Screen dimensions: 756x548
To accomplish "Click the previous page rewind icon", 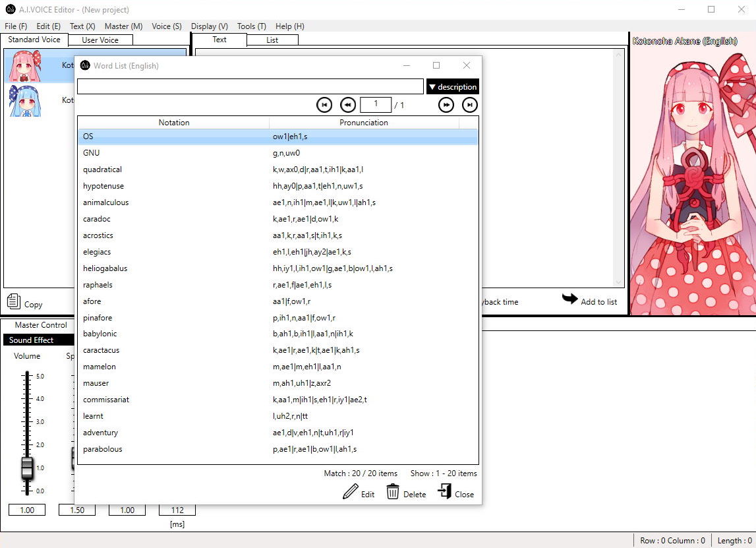I will tap(348, 105).
